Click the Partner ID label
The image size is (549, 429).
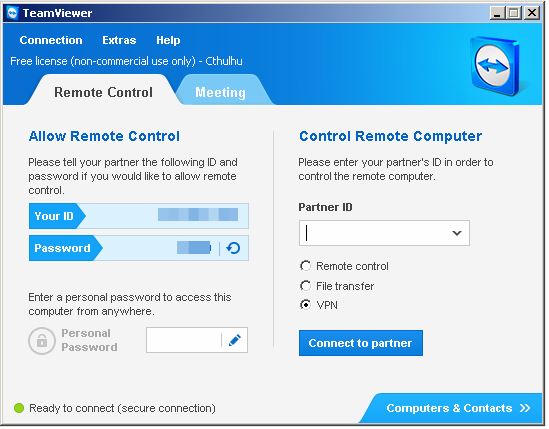tap(325, 207)
